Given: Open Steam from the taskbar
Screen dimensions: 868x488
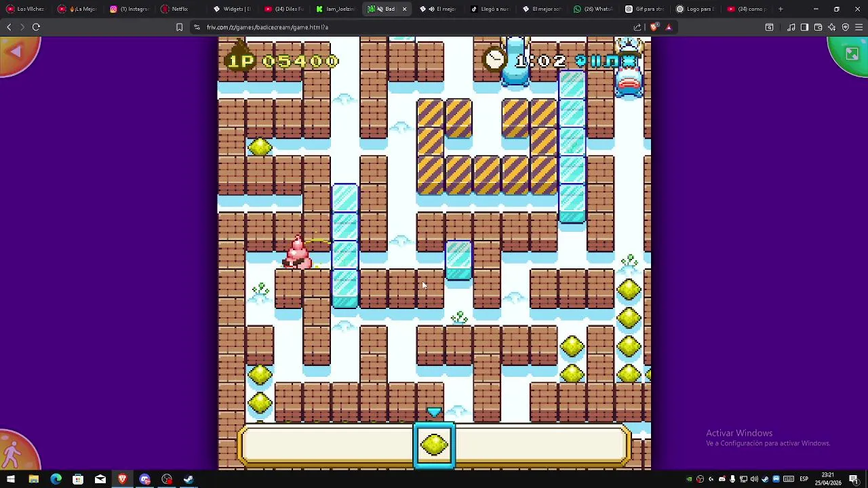Looking at the screenshot, I should pos(189,479).
